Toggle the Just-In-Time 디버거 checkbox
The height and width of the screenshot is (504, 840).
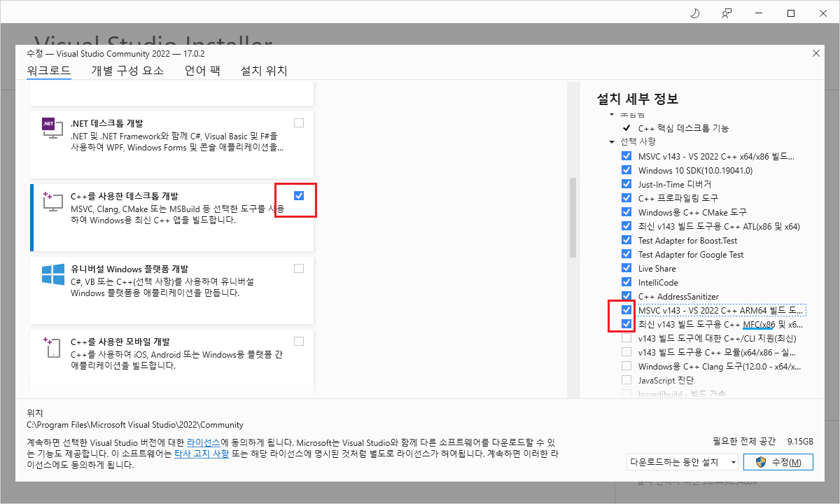coord(626,184)
